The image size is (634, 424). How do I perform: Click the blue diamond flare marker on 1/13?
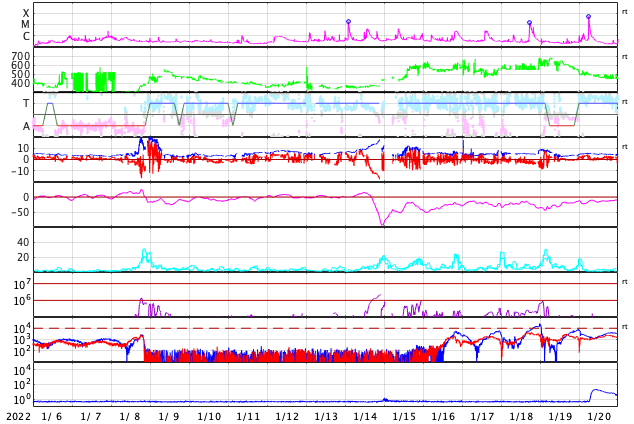click(349, 21)
